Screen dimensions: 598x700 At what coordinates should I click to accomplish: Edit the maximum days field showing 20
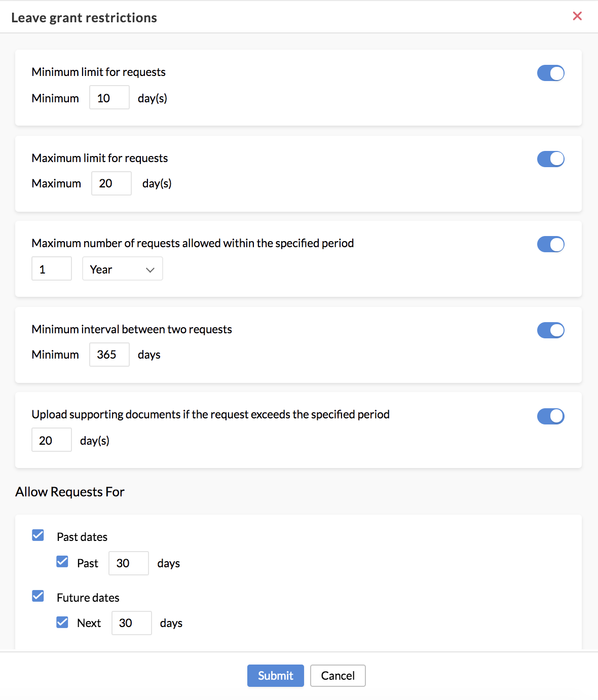(111, 183)
